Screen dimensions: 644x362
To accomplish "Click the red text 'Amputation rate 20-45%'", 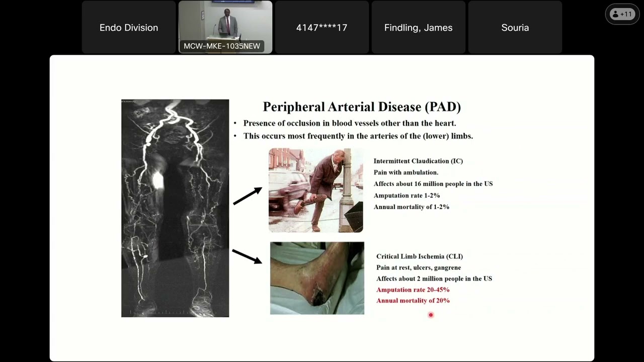I will pos(413,290).
